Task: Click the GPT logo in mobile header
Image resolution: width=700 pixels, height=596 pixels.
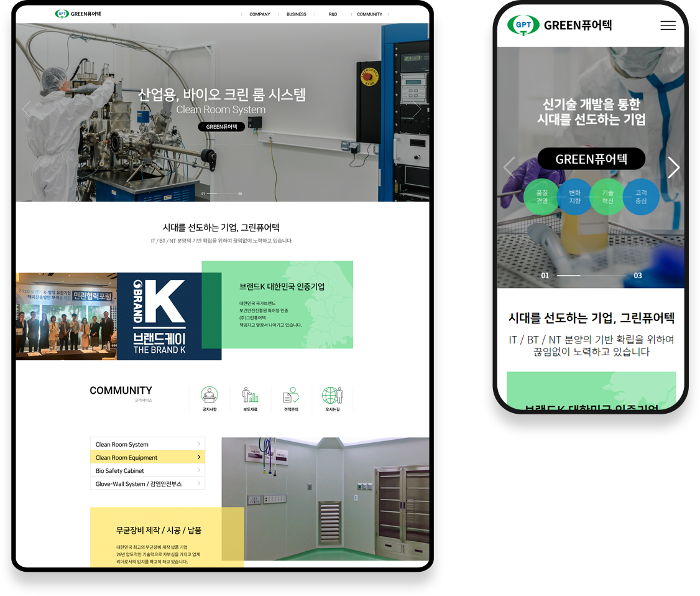Action: 523,26
